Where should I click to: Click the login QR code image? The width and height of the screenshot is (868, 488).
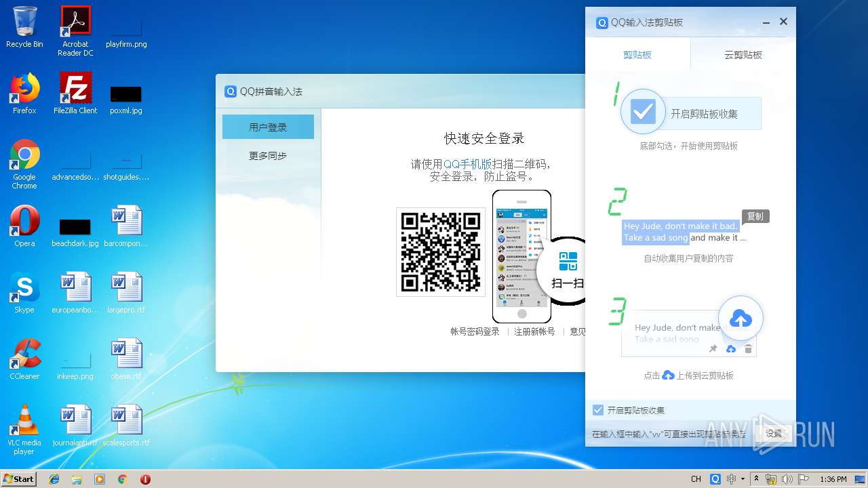point(441,252)
